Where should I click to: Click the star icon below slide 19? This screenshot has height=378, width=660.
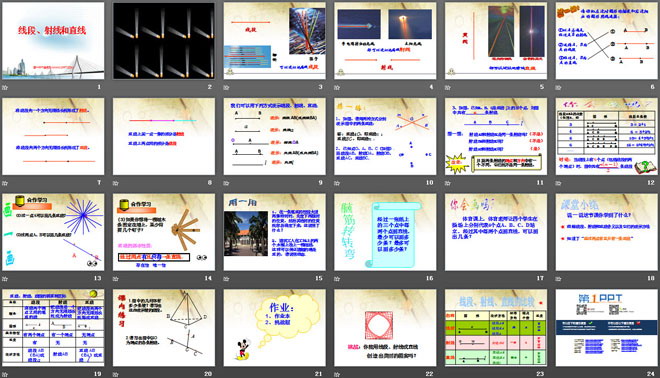point(5,374)
